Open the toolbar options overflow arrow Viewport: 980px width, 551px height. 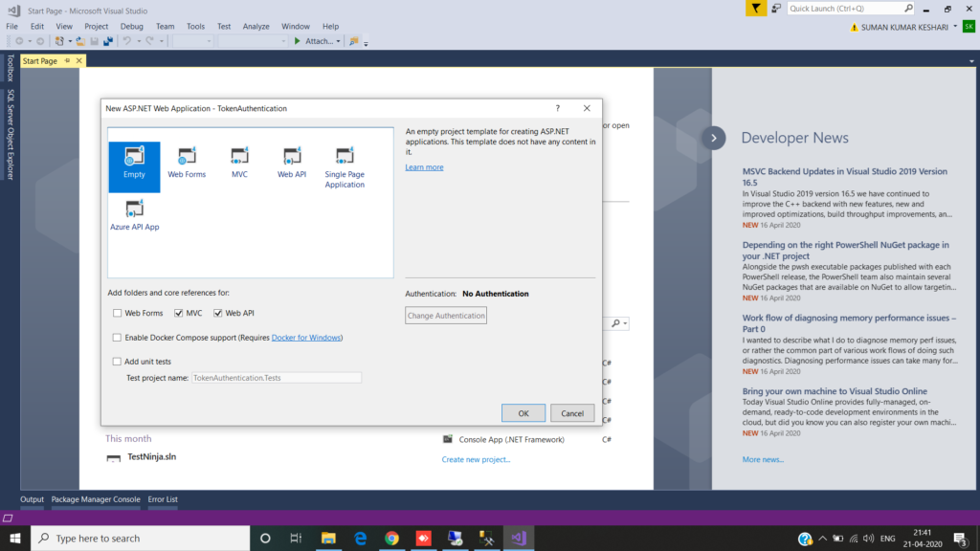click(366, 42)
